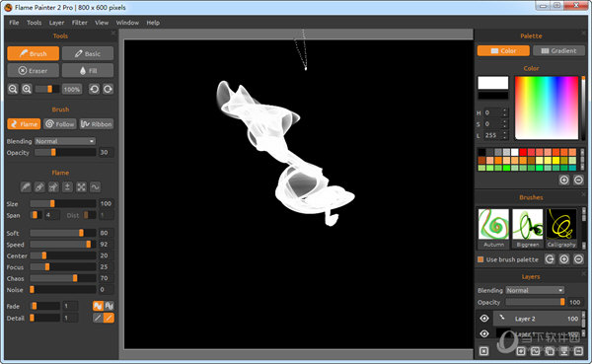The height and width of the screenshot is (364, 592).
Task: Click the redo arrow icon
Action: (x=108, y=89)
